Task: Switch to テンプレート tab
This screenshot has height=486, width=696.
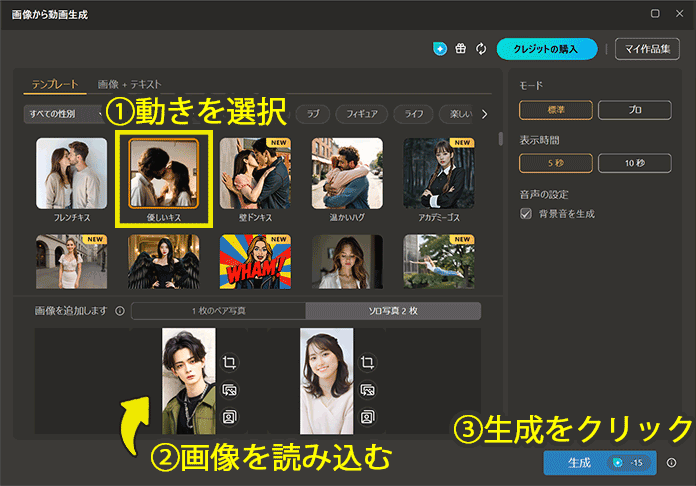Action: tap(55, 84)
